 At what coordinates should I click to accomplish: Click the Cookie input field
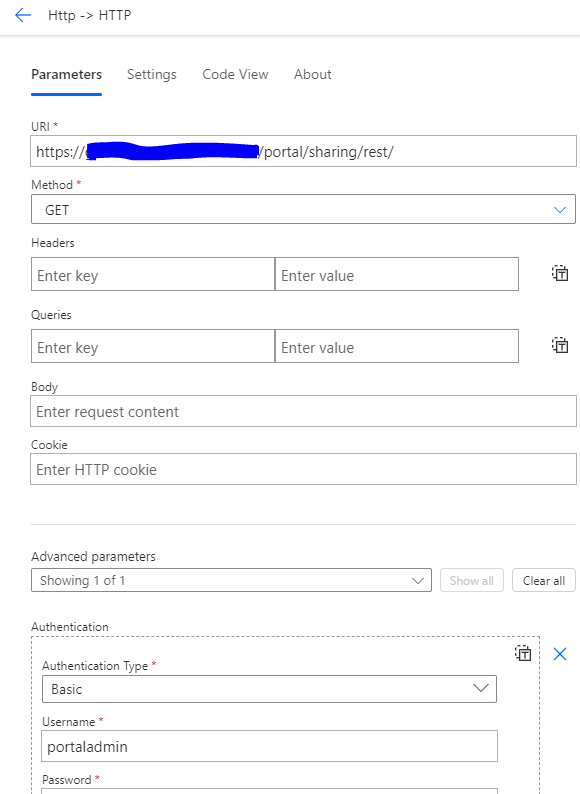[303, 469]
